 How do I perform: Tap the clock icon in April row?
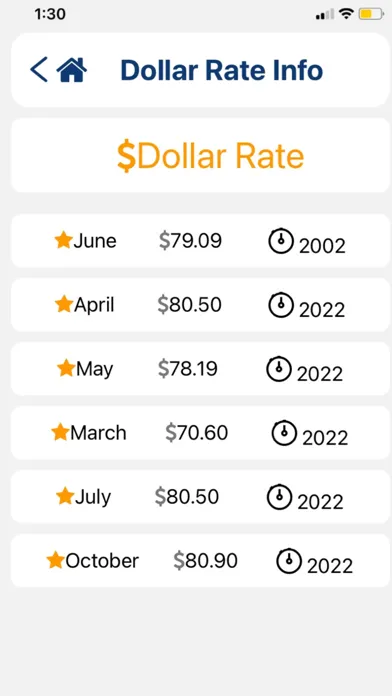(281, 305)
